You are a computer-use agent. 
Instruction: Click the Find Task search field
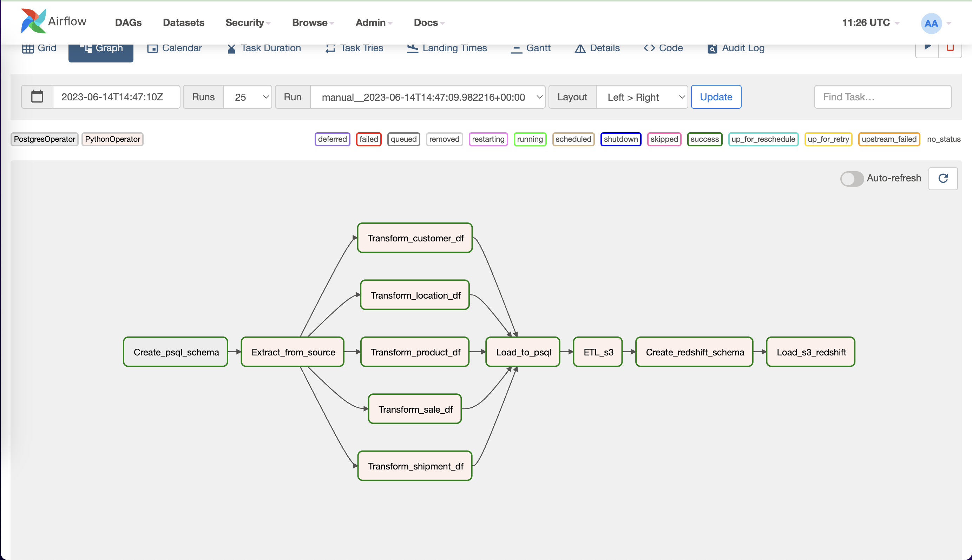882,97
